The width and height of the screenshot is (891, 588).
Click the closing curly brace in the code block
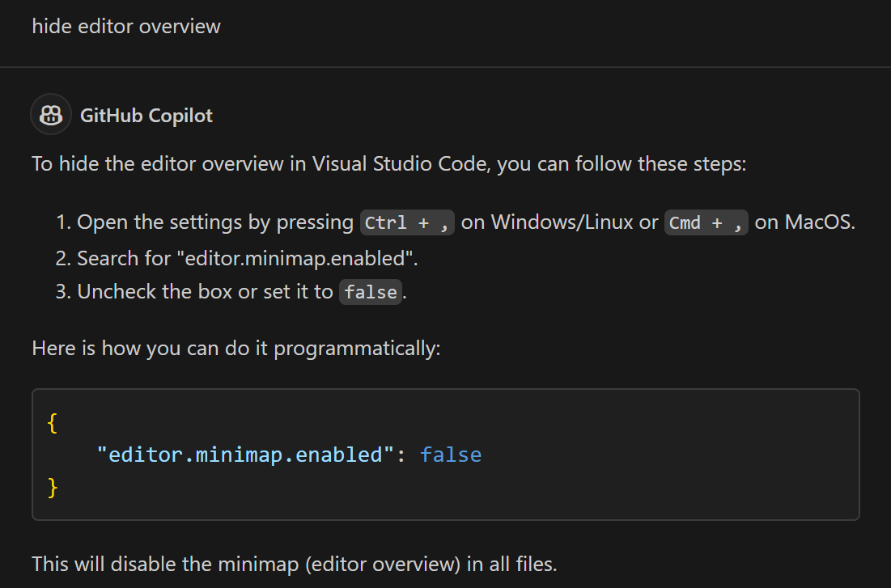pyautogui.click(x=53, y=487)
